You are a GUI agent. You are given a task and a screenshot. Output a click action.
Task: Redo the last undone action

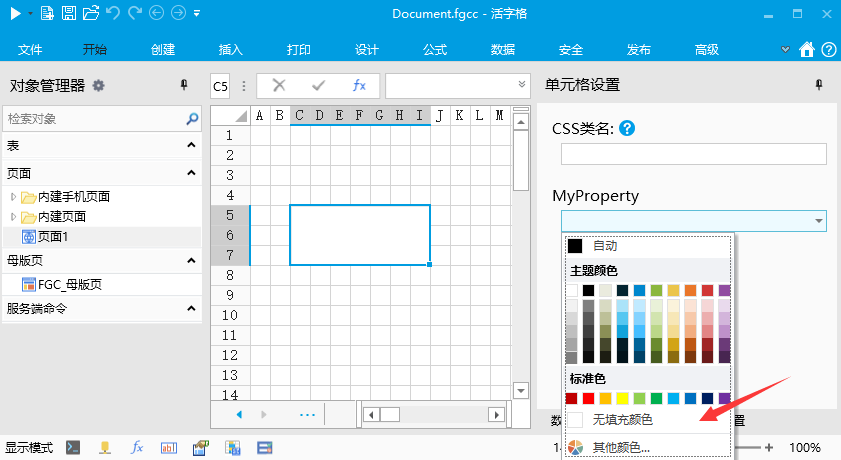click(x=135, y=13)
